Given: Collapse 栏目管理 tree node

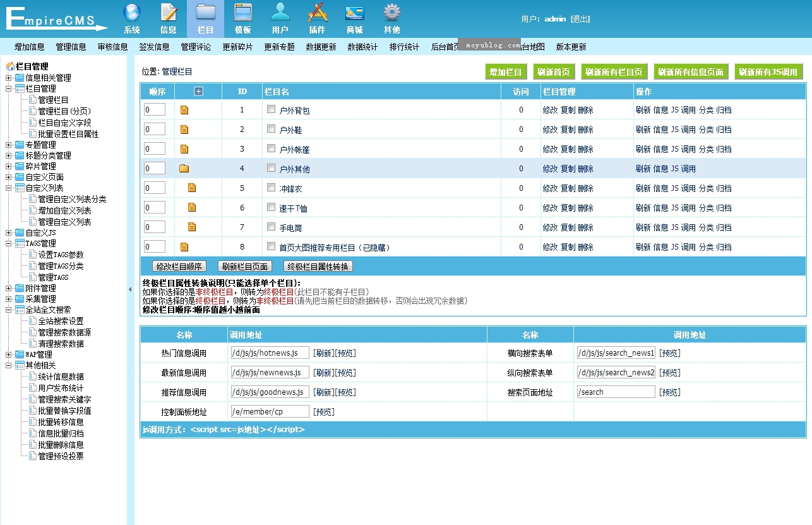Looking at the screenshot, I should (9, 89).
